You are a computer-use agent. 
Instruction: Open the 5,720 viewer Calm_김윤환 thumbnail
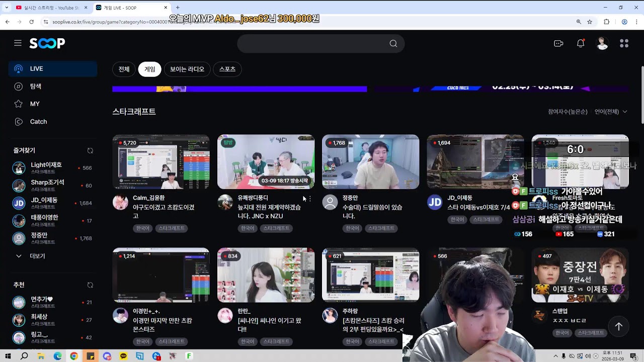tap(161, 162)
